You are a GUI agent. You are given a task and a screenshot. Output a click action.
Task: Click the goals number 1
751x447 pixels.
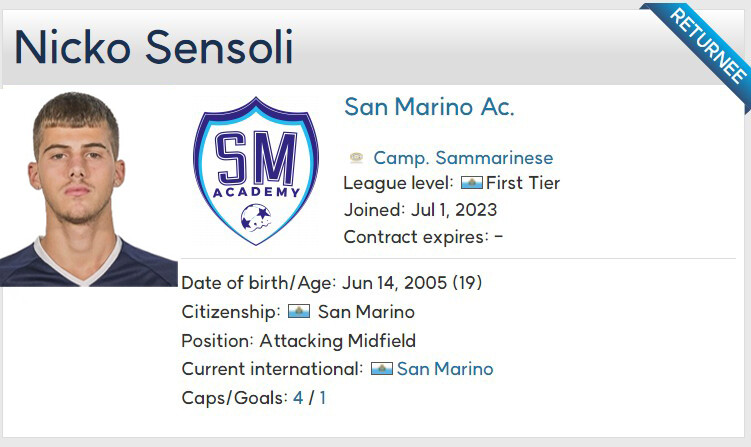click(x=323, y=398)
